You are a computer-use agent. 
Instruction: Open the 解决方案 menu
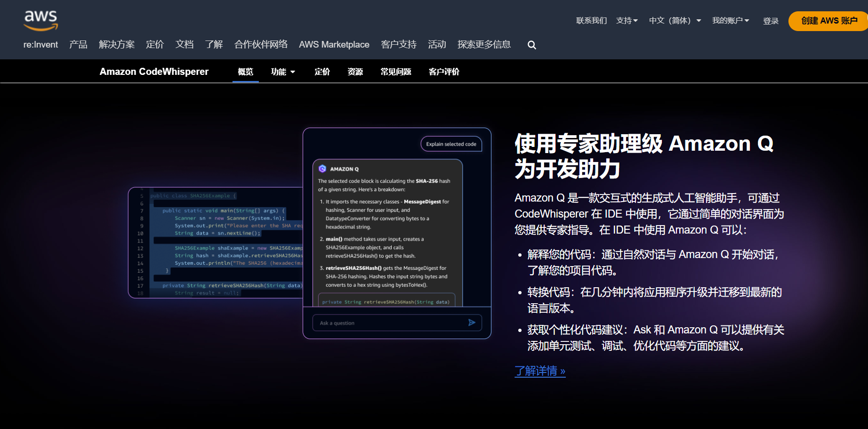click(117, 45)
